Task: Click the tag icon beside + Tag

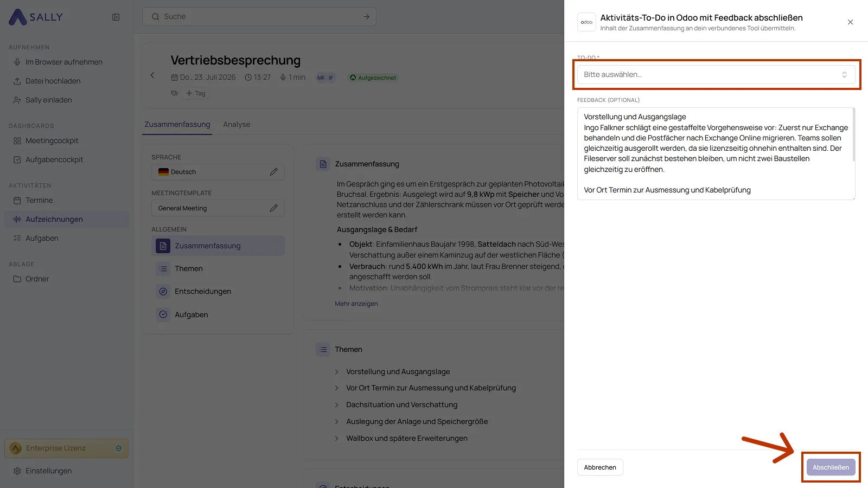Action: (175, 93)
